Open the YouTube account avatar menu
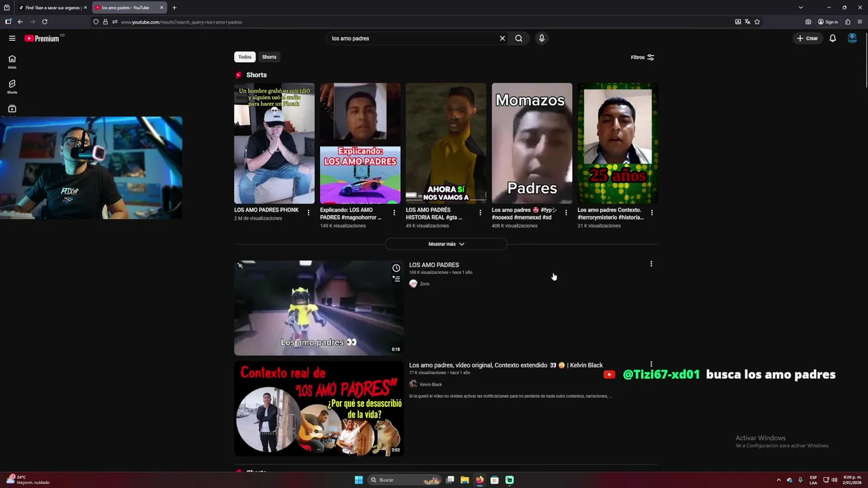Screen dimensions: 868x488 pyautogui.click(x=852, y=39)
